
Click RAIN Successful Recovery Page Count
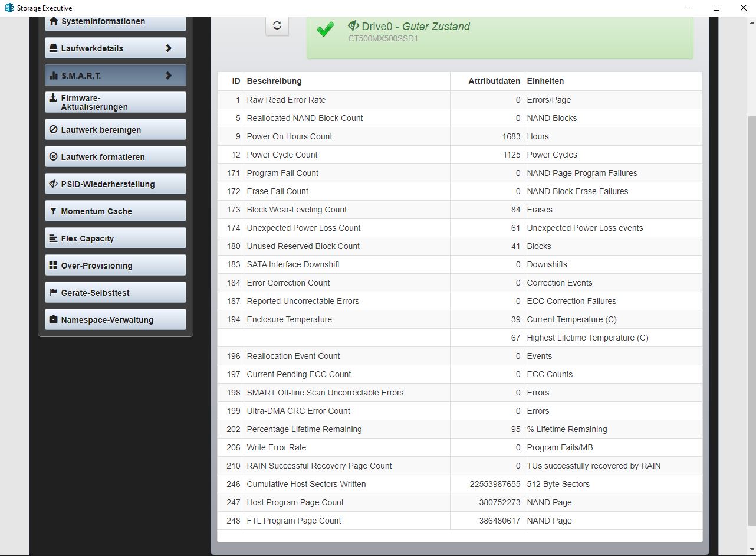[319, 466]
